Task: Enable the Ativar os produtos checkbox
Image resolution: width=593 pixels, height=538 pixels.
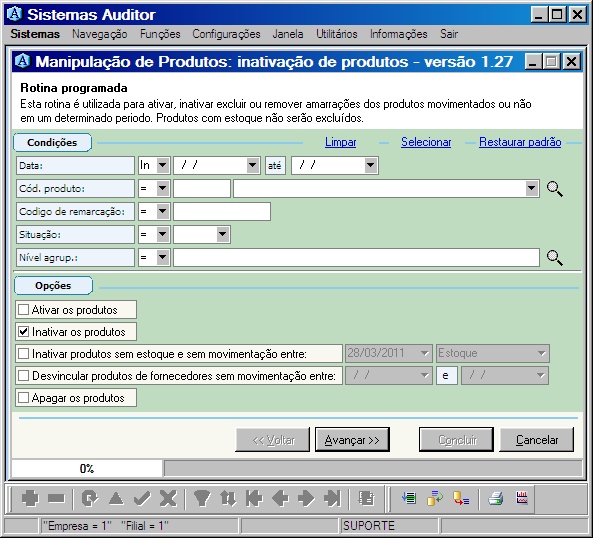Action: (23, 310)
